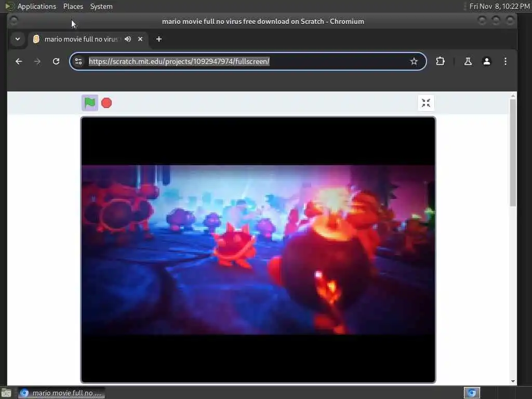Open the profile avatar menu

click(486, 61)
